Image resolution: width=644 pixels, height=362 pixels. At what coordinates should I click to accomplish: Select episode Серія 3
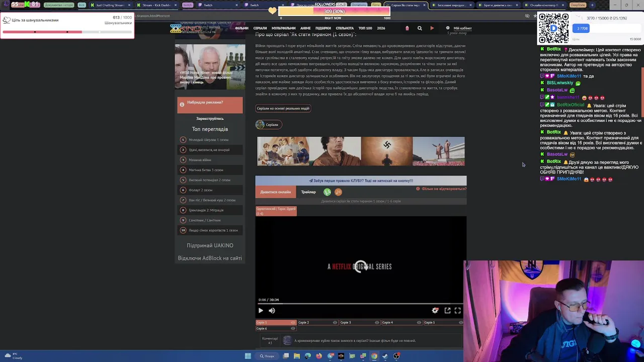(x=359, y=323)
